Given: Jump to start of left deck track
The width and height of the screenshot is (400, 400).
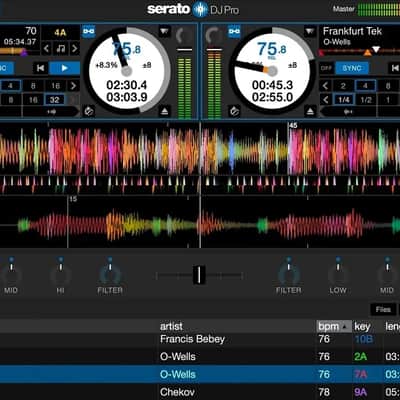Looking at the screenshot, I should point(41,68).
